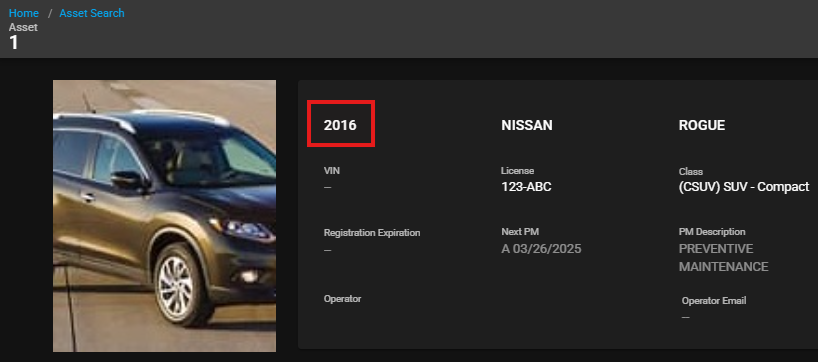Click the NISSAN make text

coord(526,125)
